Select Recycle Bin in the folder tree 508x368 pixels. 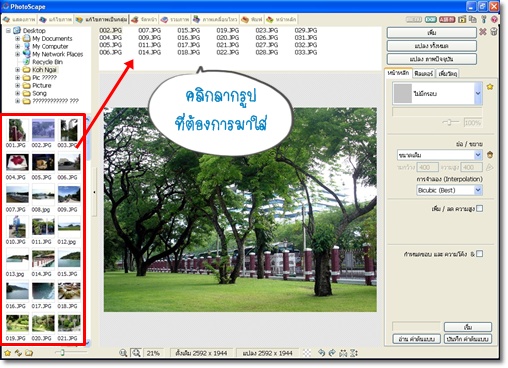47,62
